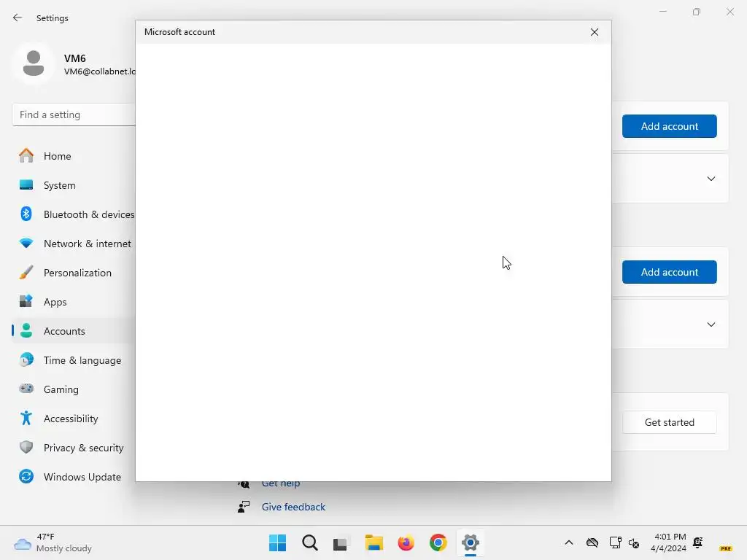
Task: Click the muted volume tray icon
Action: pos(634,542)
